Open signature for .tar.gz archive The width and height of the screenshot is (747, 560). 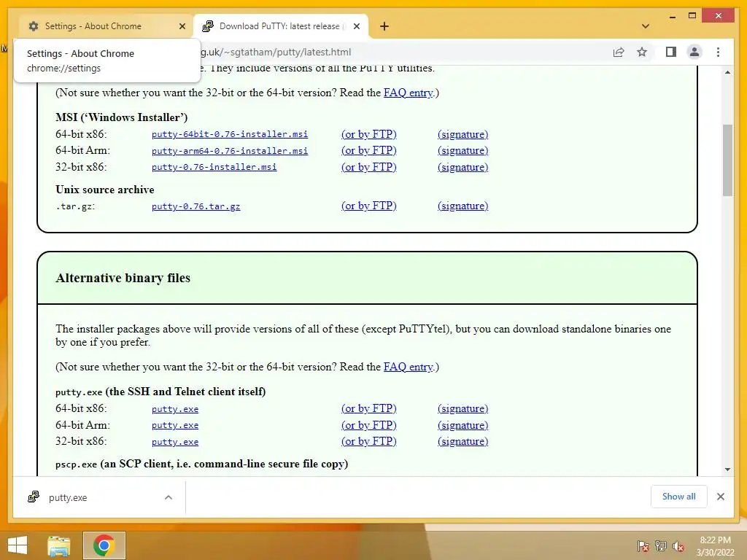pyautogui.click(x=462, y=206)
